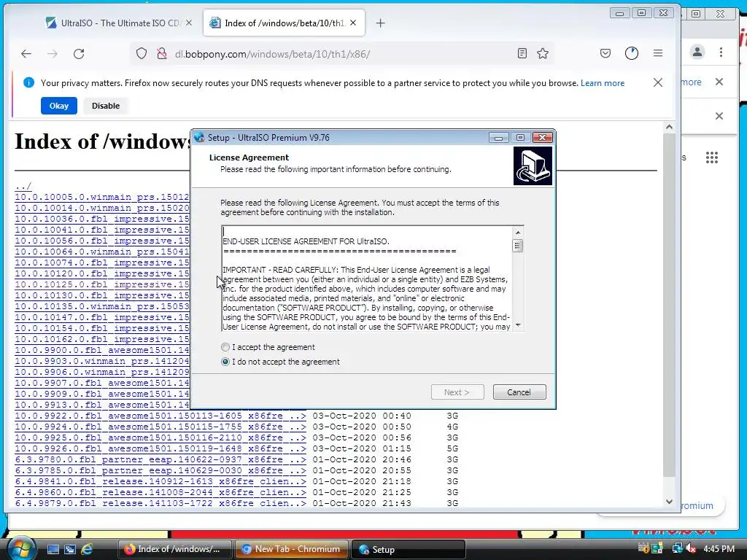This screenshot has height=560, width=747.
Task: Close the Index of /windows tab
Action: (353, 23)
